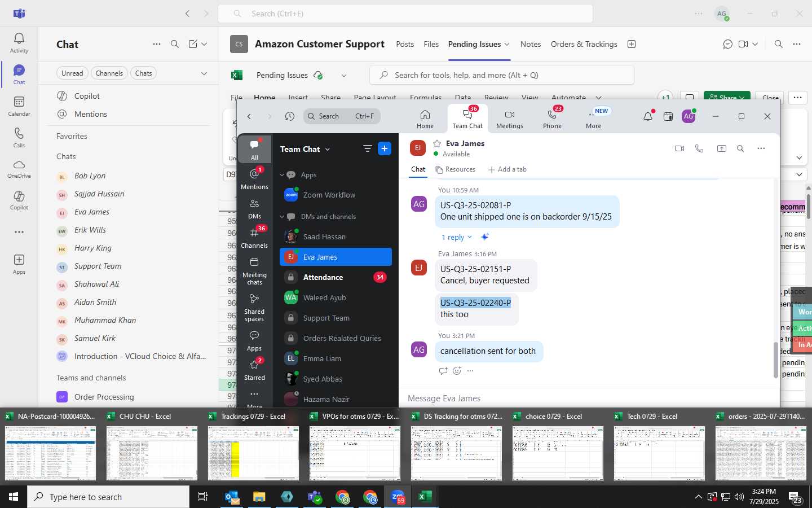Image resolution: width=812 pixels, height=508 pixels.
Task: Open the Resources tab in Eva James chat
Action: [x=456, y=169]
